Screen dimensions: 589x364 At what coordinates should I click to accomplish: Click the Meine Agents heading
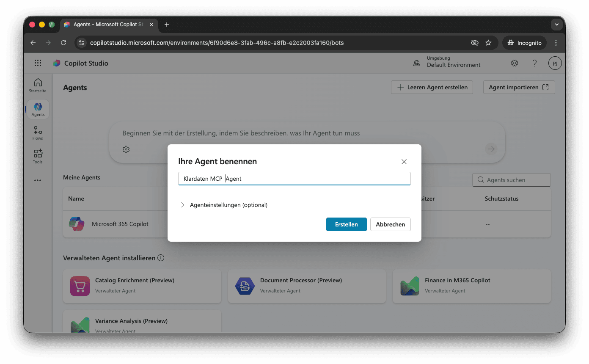[x=82, y=177]
